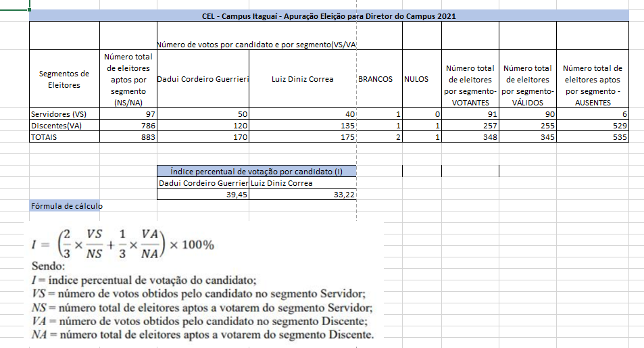This screenshot has height=348, width=644.
Task: Click the 'Segmentos de Eleitores' header cell
Action: pos(64,79)
